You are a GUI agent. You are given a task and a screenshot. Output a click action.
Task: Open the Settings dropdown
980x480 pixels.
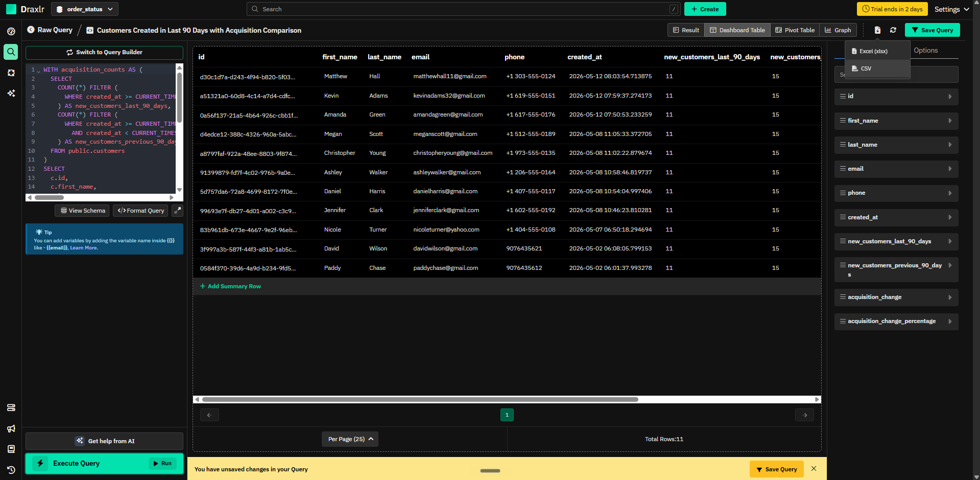(952, 9)
